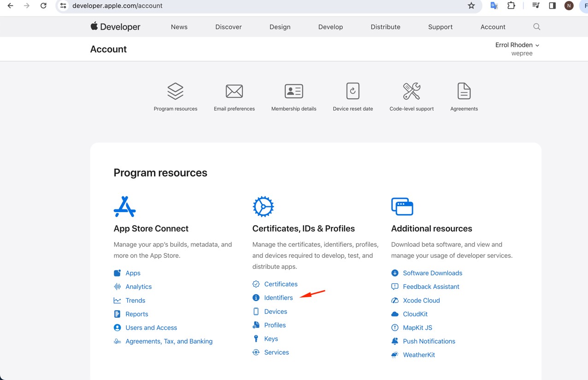The height and width of the screenshot is (380, 588).
Task: Open the Keys link
Action: coord(271,338)
